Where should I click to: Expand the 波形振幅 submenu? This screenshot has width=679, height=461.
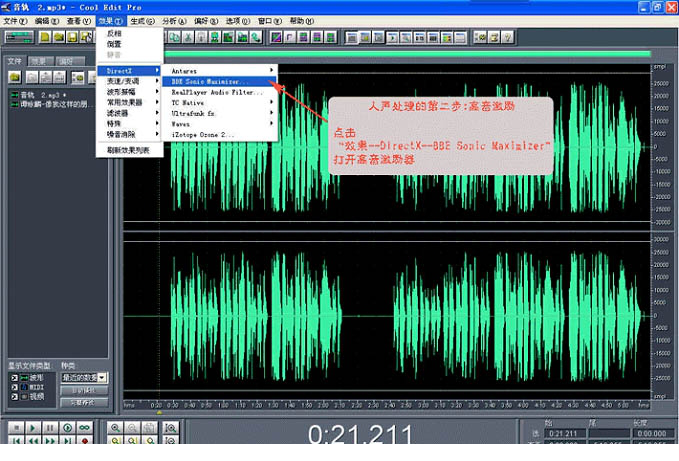[129, 91]
